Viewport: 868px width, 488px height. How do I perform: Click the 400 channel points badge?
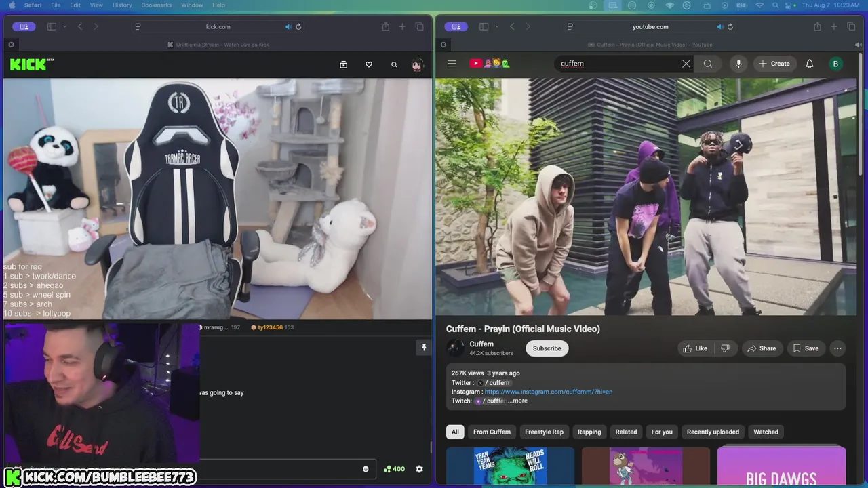tap(394, 469)
